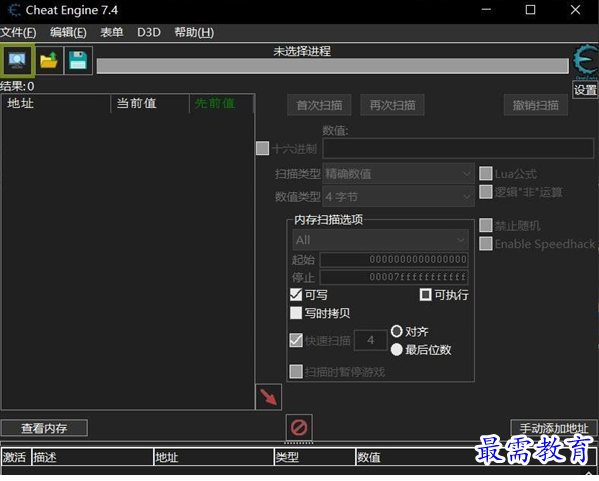Select the 对齐 radio button
This screenshot has height=481, width=599.
tap(397, 331)
